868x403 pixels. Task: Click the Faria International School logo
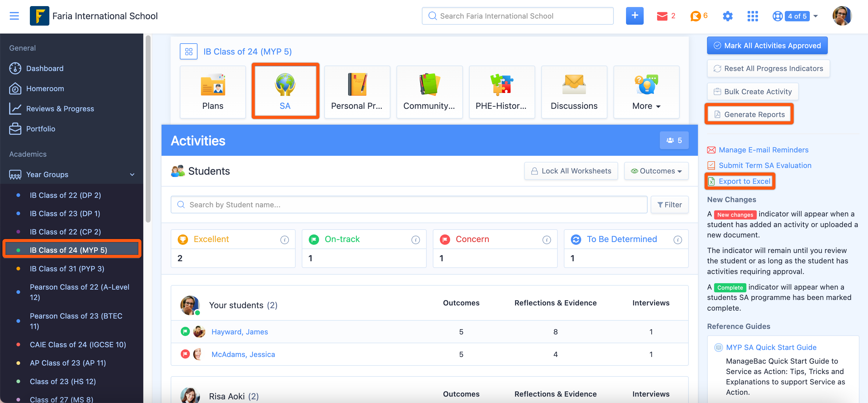pyautogui.click(x=39, y=16)
